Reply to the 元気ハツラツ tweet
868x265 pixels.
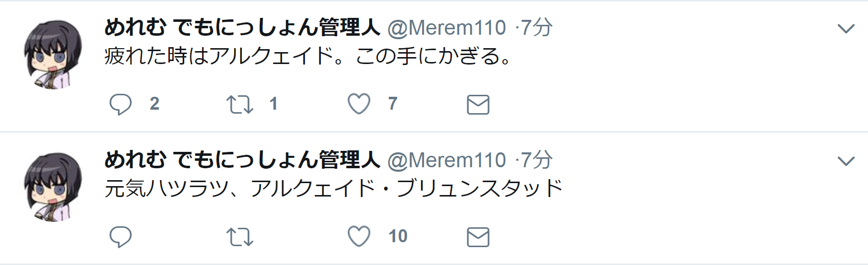pos(121,237)
